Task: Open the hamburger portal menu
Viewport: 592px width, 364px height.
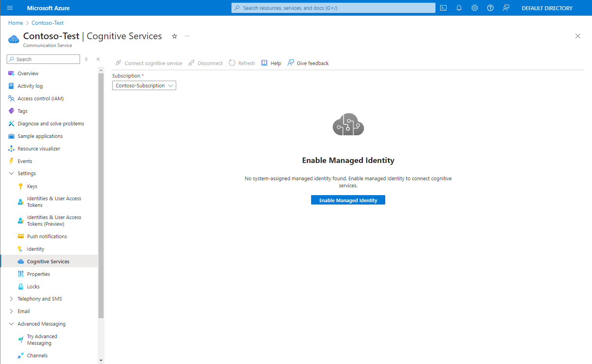Action: pos(10,8)
